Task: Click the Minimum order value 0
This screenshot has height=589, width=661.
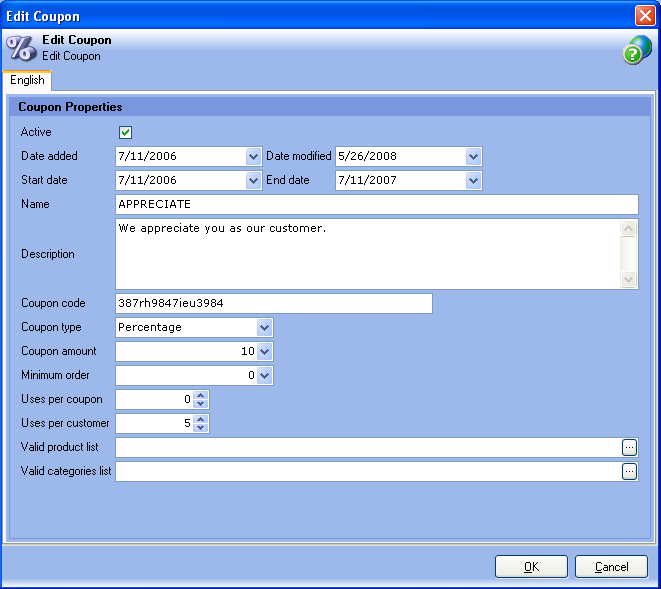Action: 251,375
